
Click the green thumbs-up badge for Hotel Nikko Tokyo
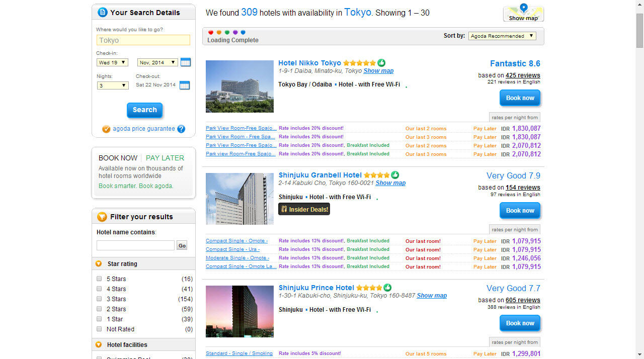pos(381,63)
